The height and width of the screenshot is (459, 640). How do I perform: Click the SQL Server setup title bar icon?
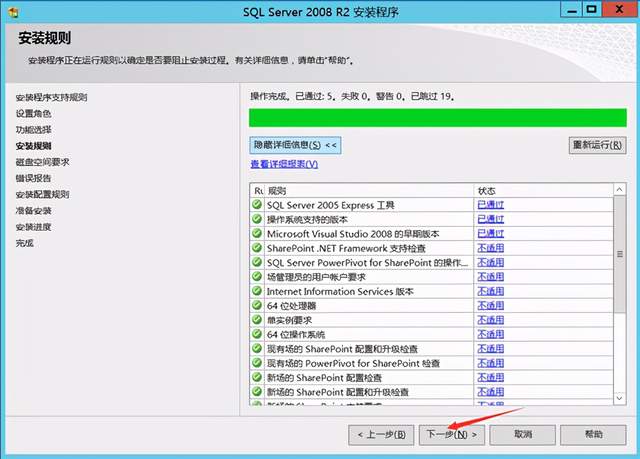13,12
